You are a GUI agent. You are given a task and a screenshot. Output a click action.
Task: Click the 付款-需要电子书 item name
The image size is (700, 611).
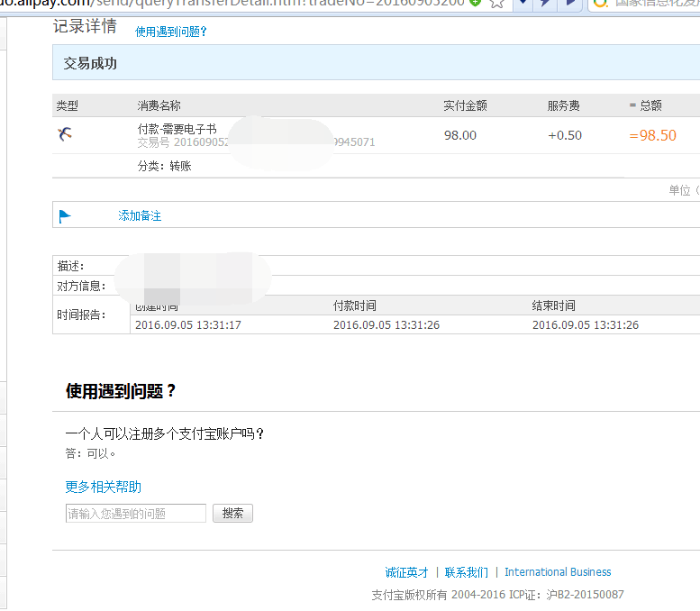pos(177,129)
